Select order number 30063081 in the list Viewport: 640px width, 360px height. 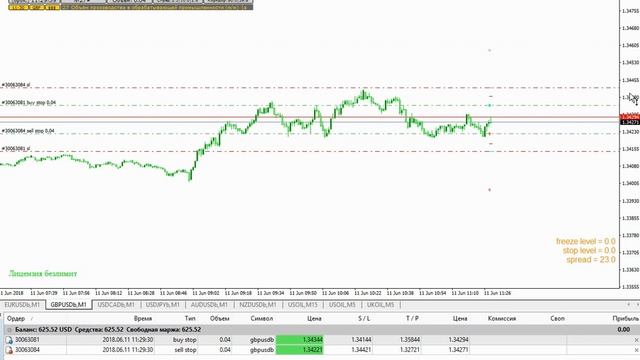click(27, 340)
